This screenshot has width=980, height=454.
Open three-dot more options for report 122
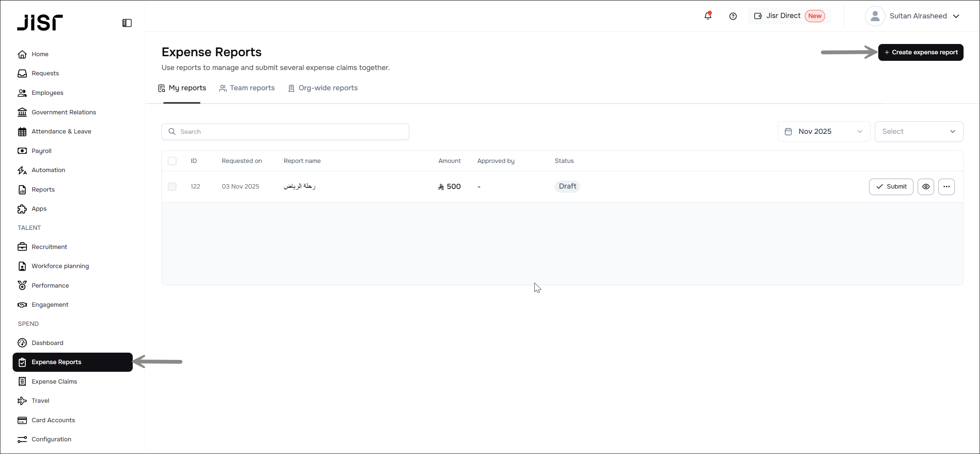(946, 187)
